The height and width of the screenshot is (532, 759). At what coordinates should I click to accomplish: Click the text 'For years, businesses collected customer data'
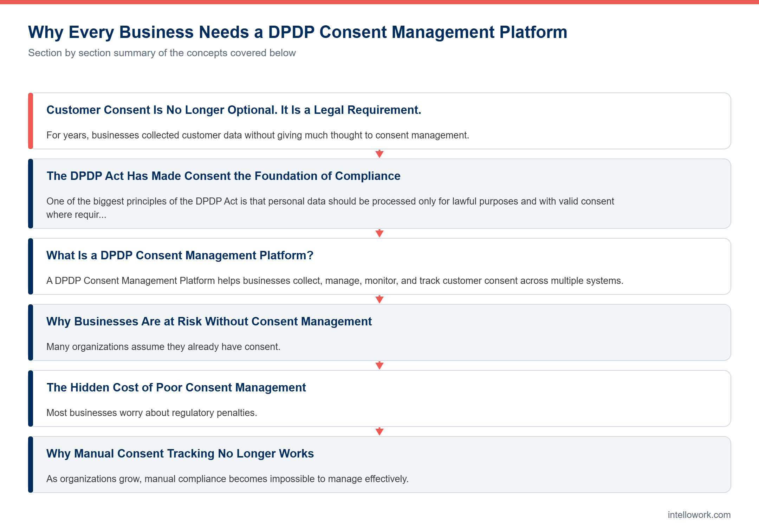pos(144,135)
